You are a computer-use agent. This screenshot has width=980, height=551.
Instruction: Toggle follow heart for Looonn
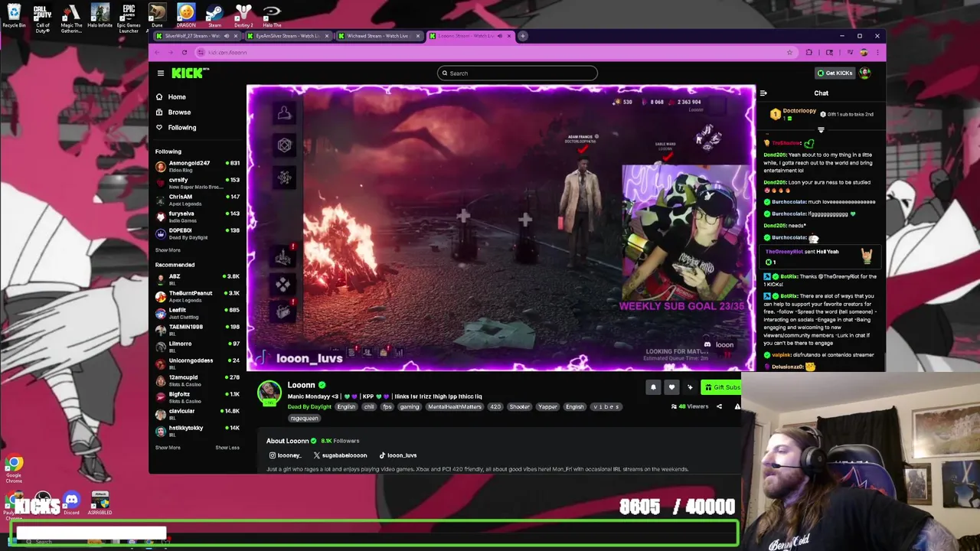(x=671, y=387)
